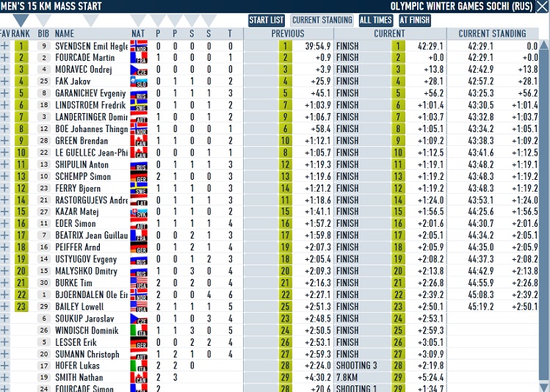This screenshot has width=550, height=392.
Task: Favourite LINDSTROEM Fredrik with plus icon
Action: coord(4,105)
